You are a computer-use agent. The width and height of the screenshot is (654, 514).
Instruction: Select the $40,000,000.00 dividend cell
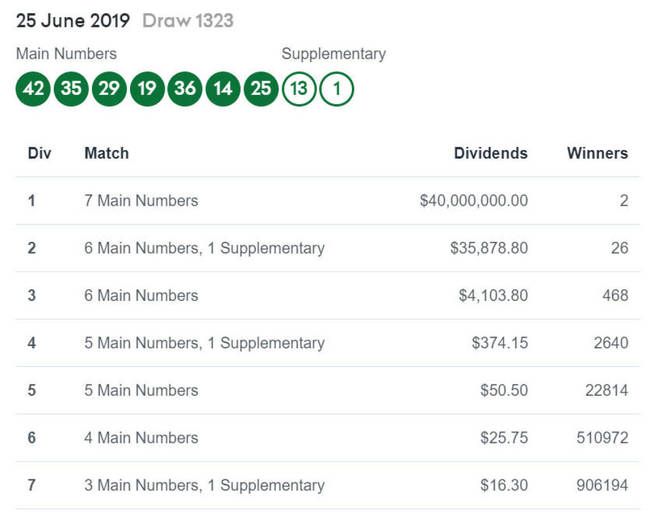(474, 201)
